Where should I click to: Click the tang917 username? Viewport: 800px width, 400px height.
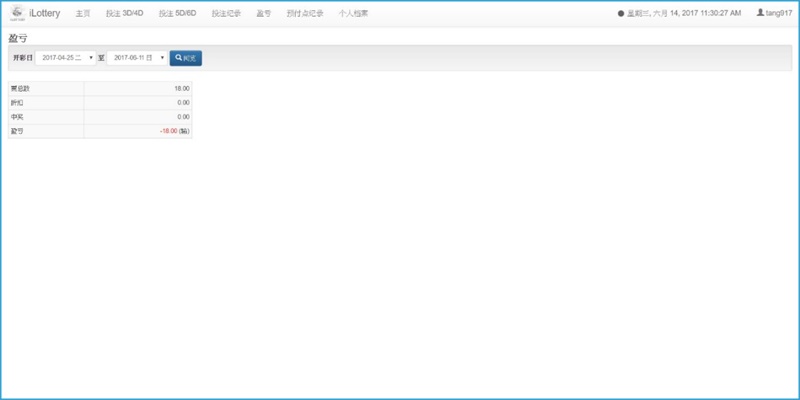(x=778, y=13)
